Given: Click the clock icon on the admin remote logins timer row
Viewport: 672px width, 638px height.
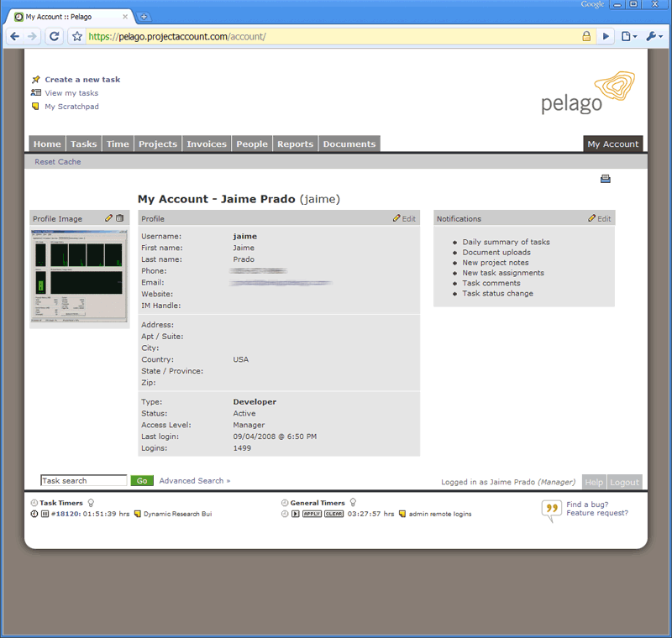Looking at the screenshot, I should (x=285, y=514).
